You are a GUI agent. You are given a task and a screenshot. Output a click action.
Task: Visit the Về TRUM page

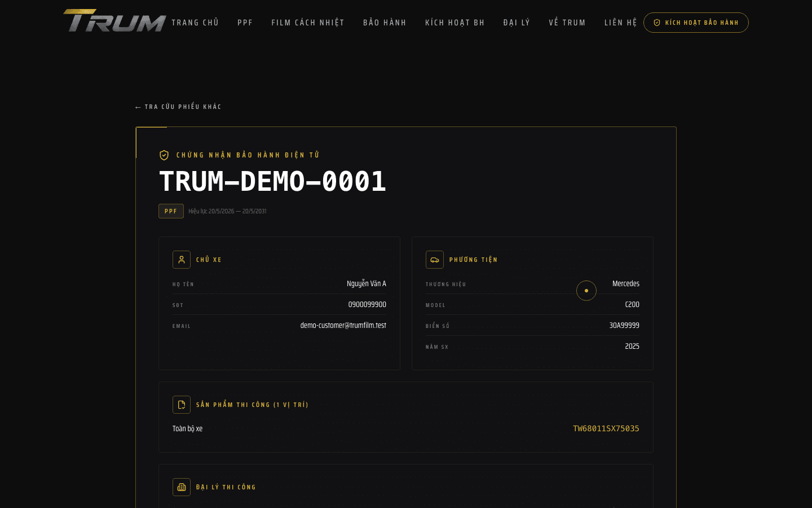coord(567,23)
